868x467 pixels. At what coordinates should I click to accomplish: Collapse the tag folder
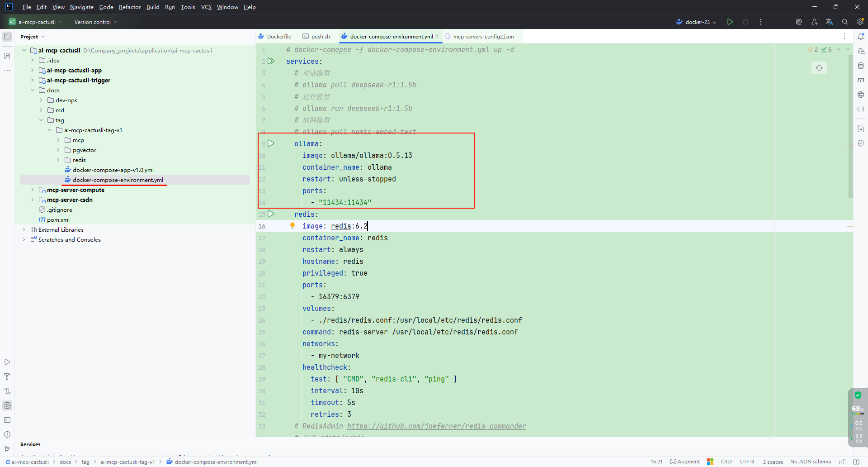pos(41,120)
